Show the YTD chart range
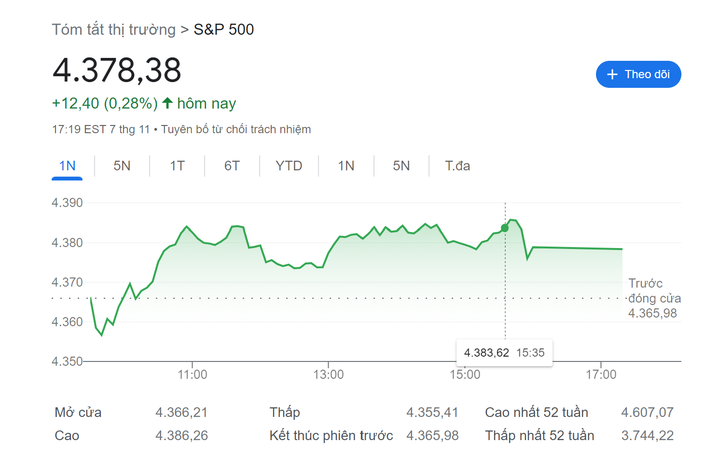The image size is (720, 457). 288,166
